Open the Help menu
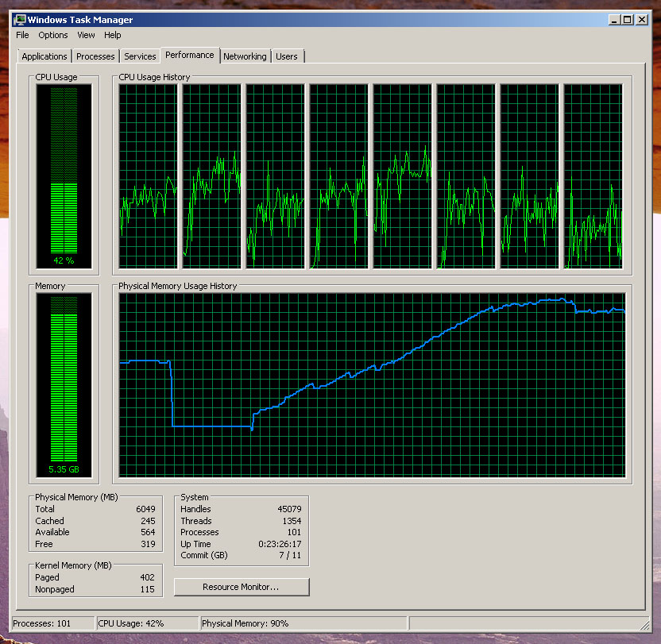This screenshot has width=661, height=644. point(112,35)
